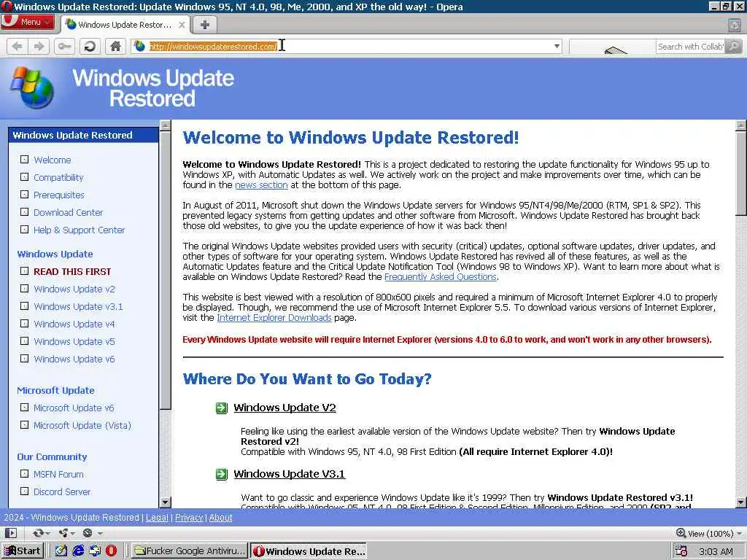This screenshot has height=560, width=747.
Task: Click the main page scrollbar thumb
Action: coord(741,174)
